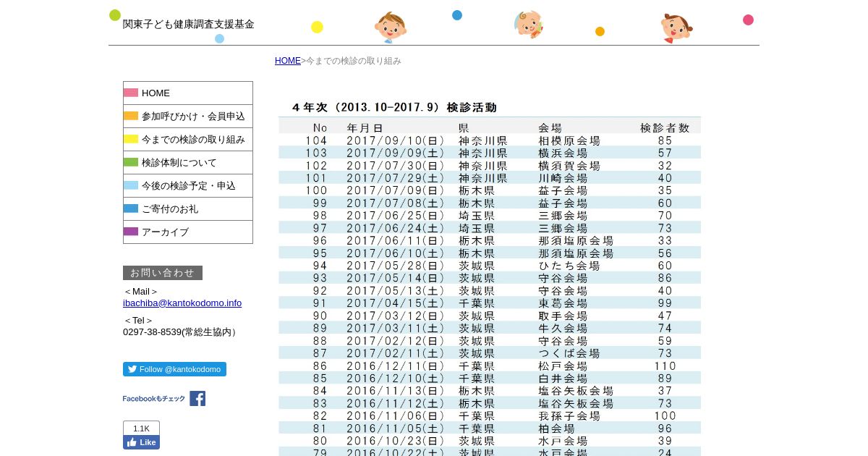Click the お問い合わせ heading label
868x456 pixels.
[163, 273]
